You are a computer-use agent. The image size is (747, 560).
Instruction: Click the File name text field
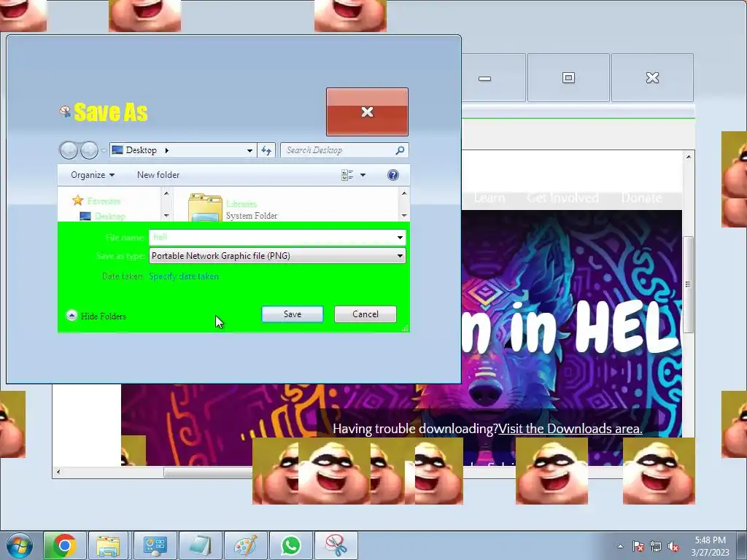[x=271, y=237]
